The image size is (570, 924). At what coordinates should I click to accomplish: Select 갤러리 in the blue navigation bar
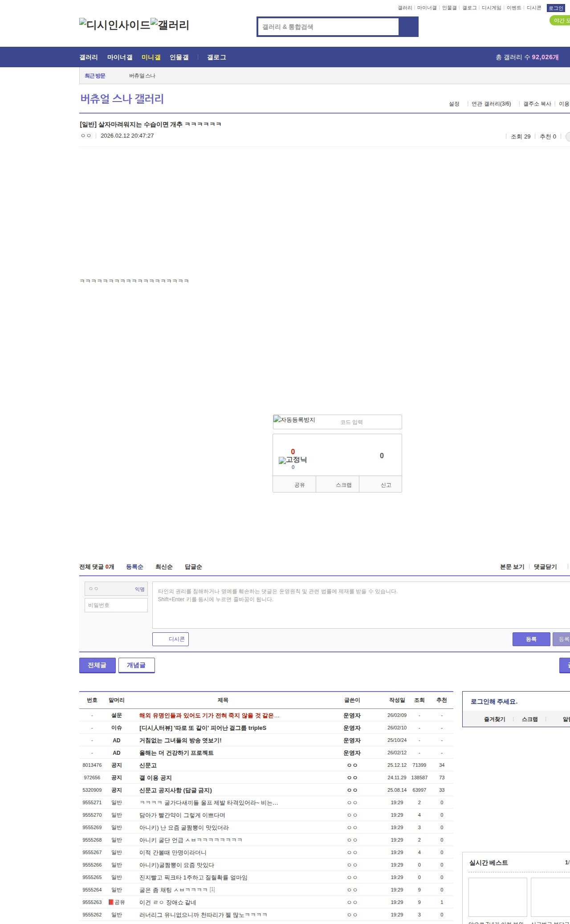point(89,57)
